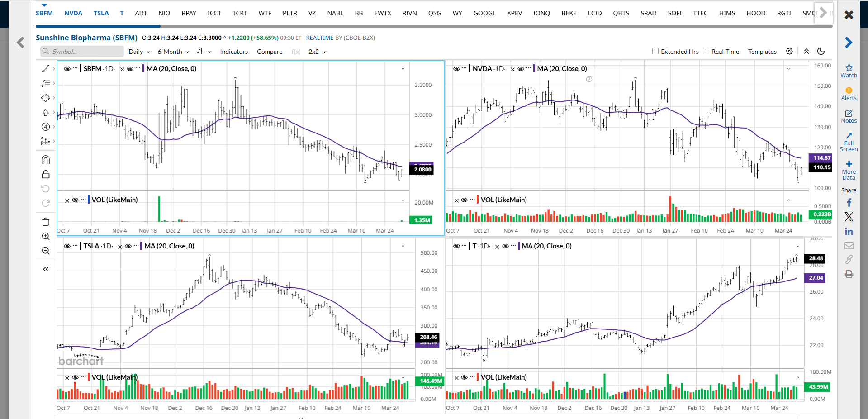Enable the magnet snap tool
The height and width of the screenshot is (419, 868).
[46, 160]
